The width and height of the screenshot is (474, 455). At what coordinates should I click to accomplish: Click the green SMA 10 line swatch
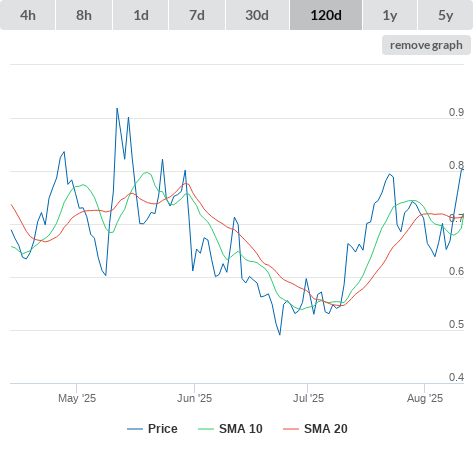(x=206, y=429)
